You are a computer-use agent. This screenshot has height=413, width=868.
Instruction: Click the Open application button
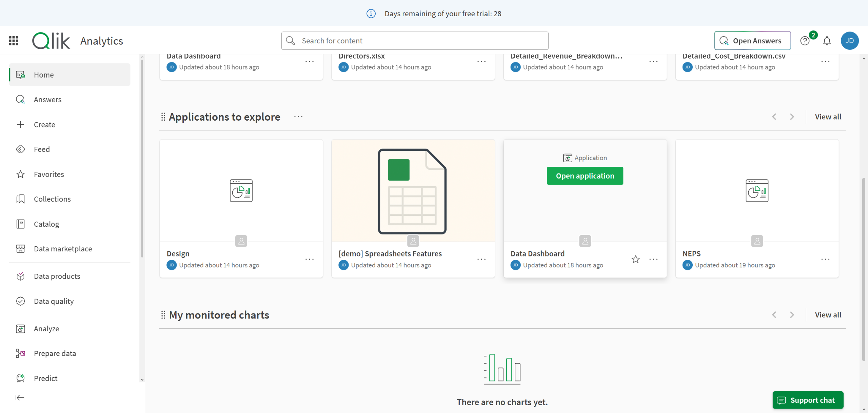pyautogui.click(x=585, y=176)
